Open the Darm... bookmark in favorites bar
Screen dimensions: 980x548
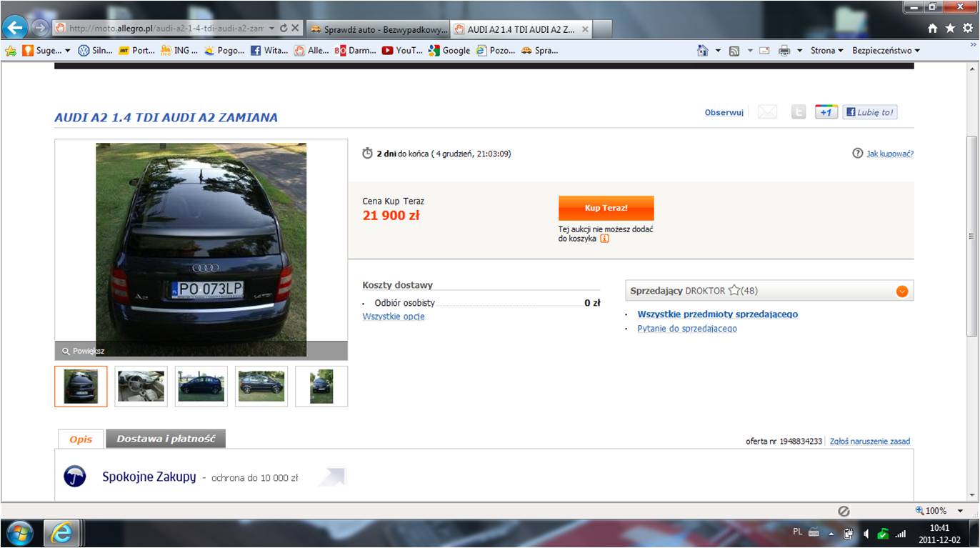[356, 51]
